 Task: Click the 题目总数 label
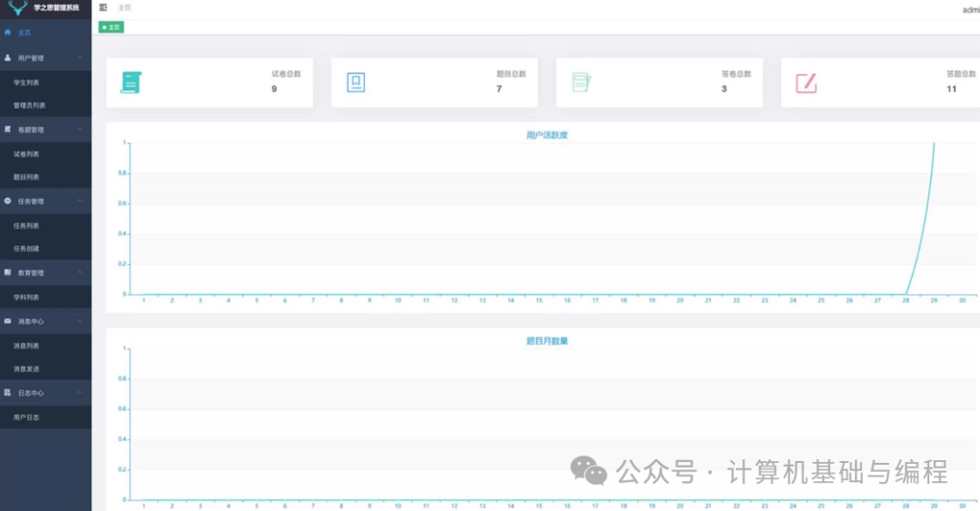[x=511, y=74]
